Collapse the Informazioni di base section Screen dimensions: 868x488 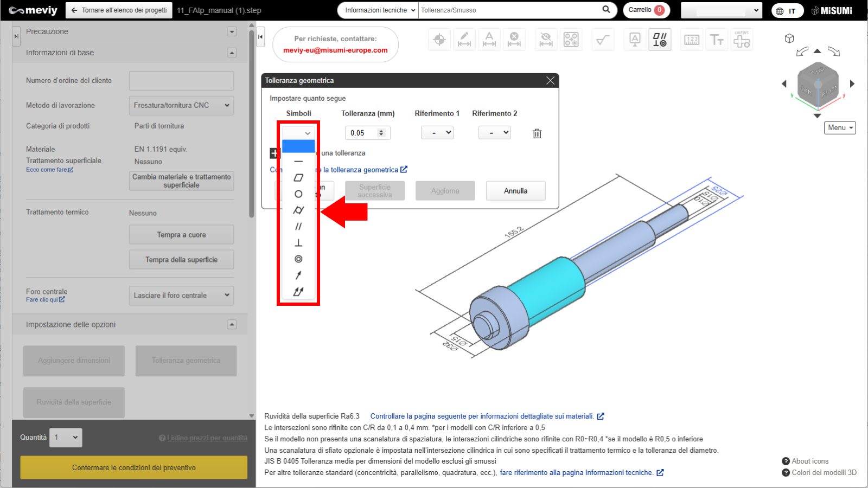click(x=232, y=53)
